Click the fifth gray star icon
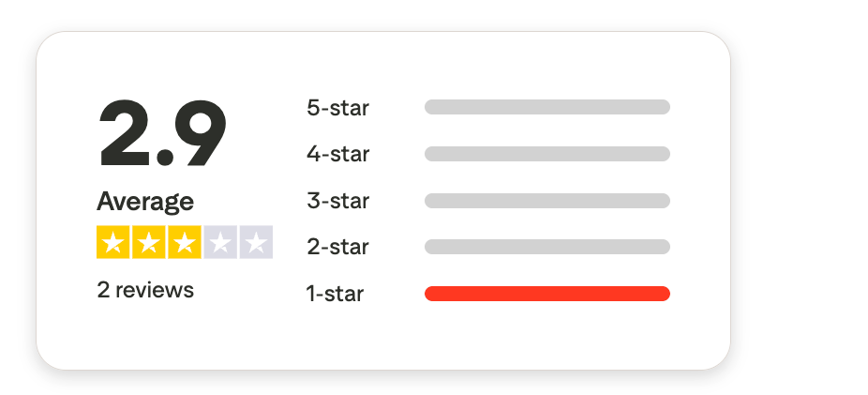Viewport: 868px width, 395px height. pyautogui.click(x=255, y=243)
